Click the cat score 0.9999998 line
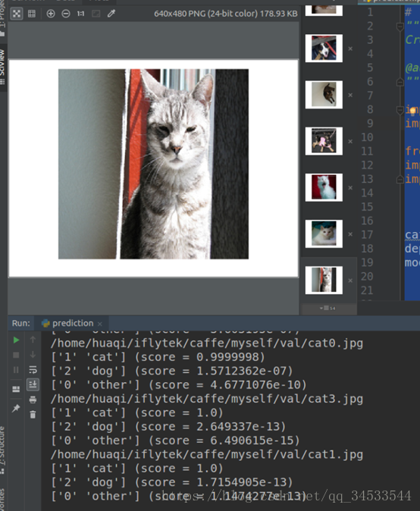 tap(158, 357)
